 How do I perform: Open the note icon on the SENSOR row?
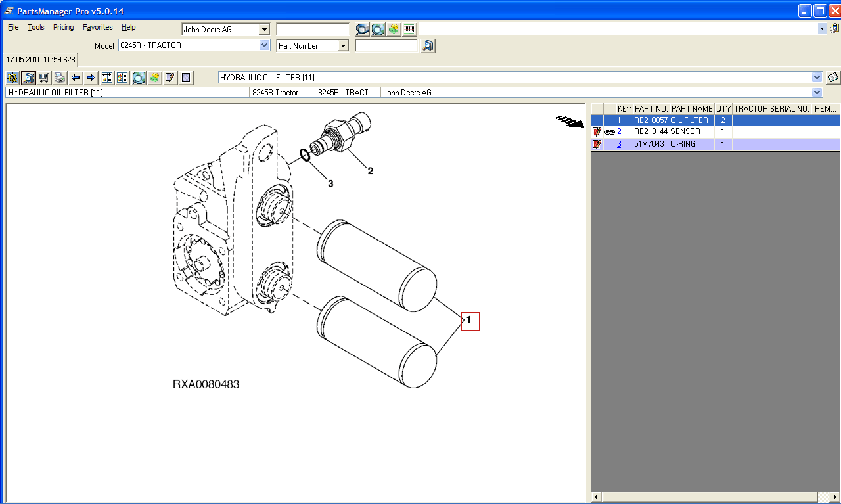[597, 132]
